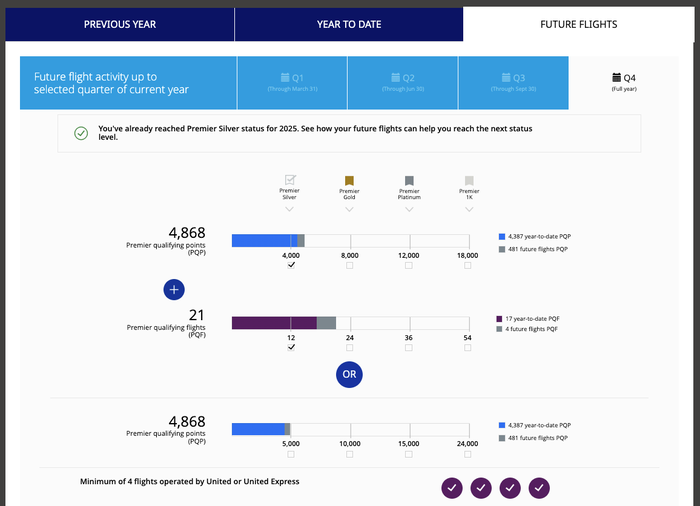The height and width of the screenshot is (506, 700).
Task: Click the Premier 1K bookmark icon
Action: pyautogui.click(x=469, y=180)
